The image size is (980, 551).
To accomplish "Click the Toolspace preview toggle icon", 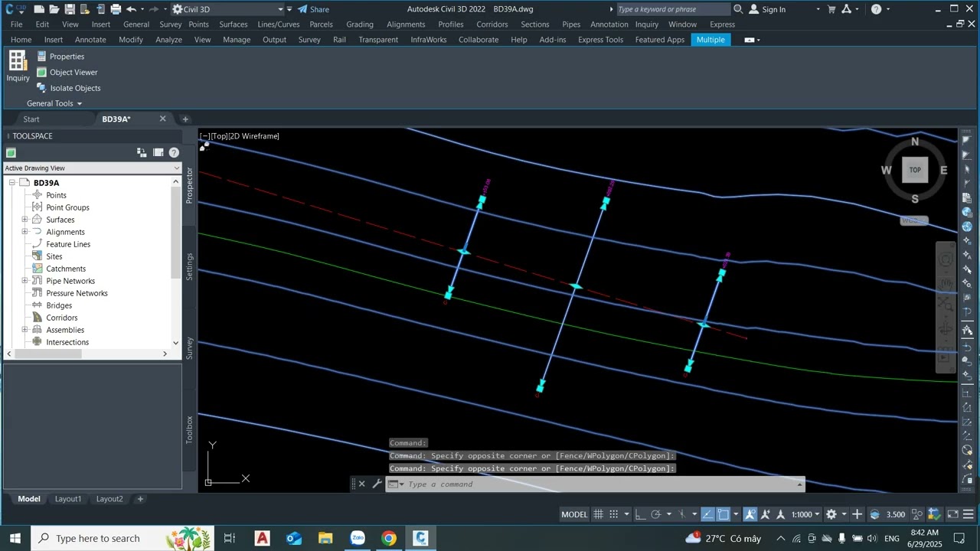I will pos(142,153).
